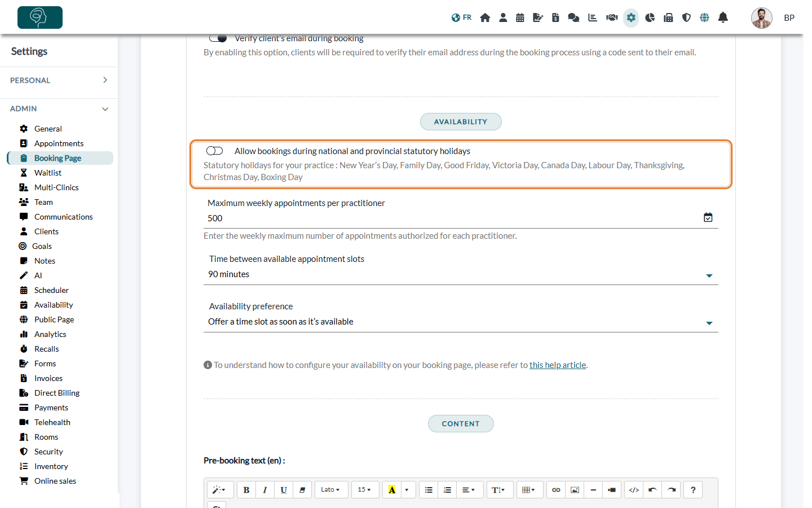Toggle verify client's email during booking

click(218, 38)
